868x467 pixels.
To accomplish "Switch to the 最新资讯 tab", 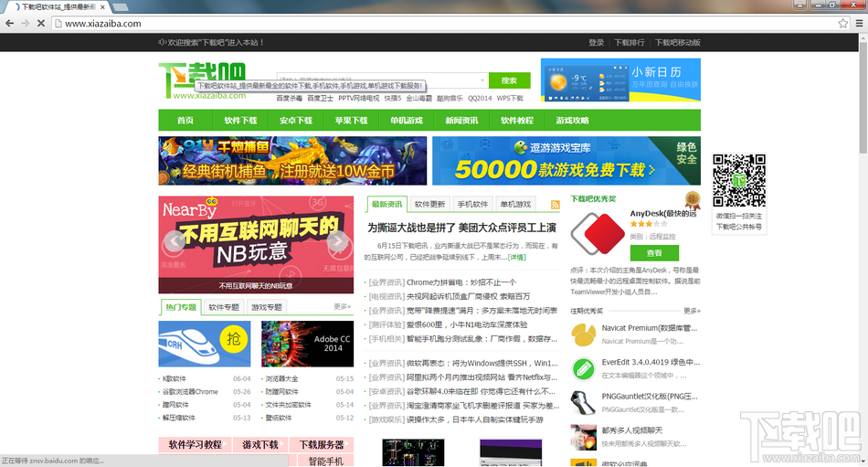I will point(387,204).
